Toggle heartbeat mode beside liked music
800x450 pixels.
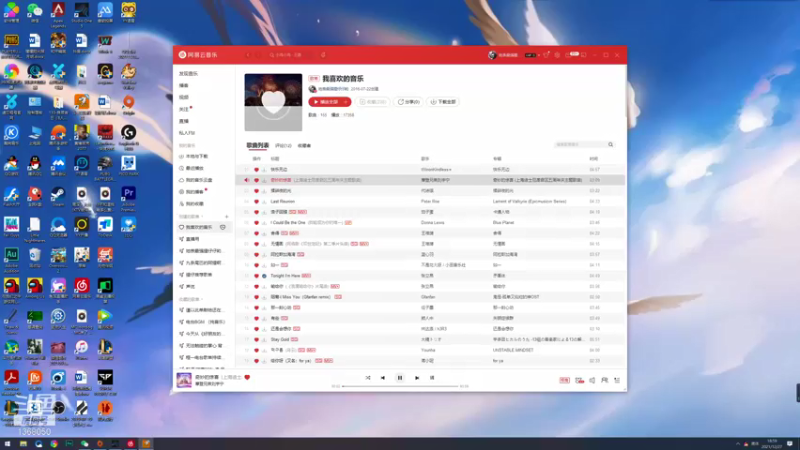pos(222,228)
